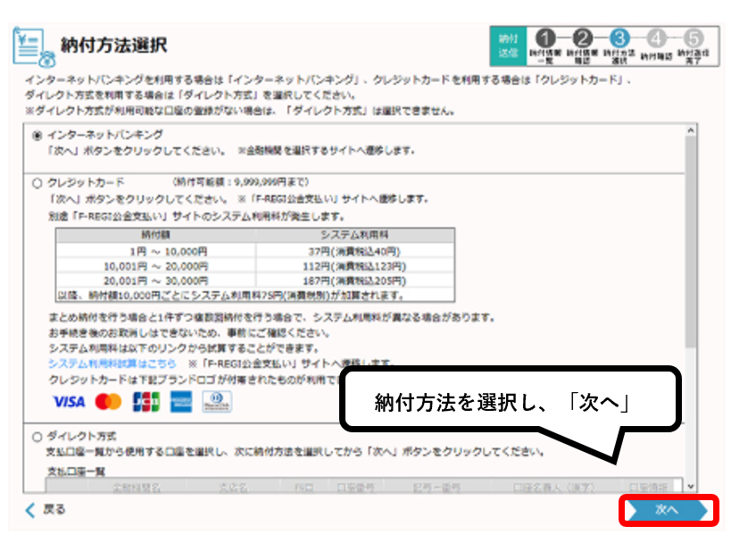
Task: Click the Diners Club brand logo
Action: (217, 402)
